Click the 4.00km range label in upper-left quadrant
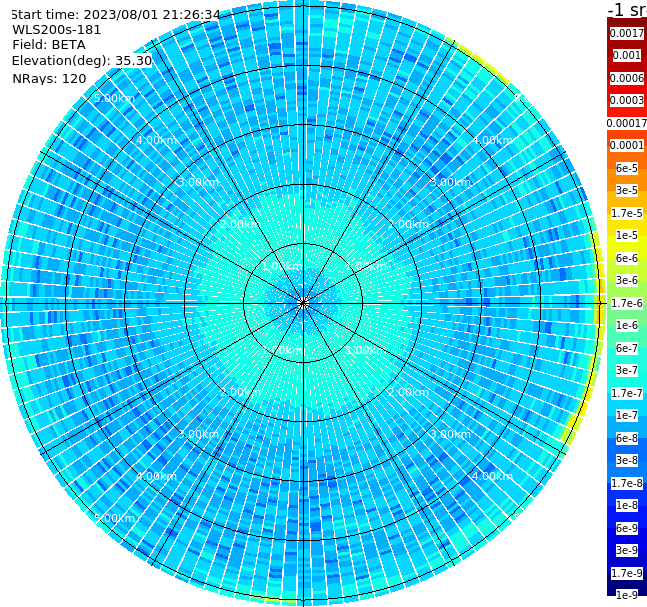Screen dimensions: 647x607 coord(156,140)
